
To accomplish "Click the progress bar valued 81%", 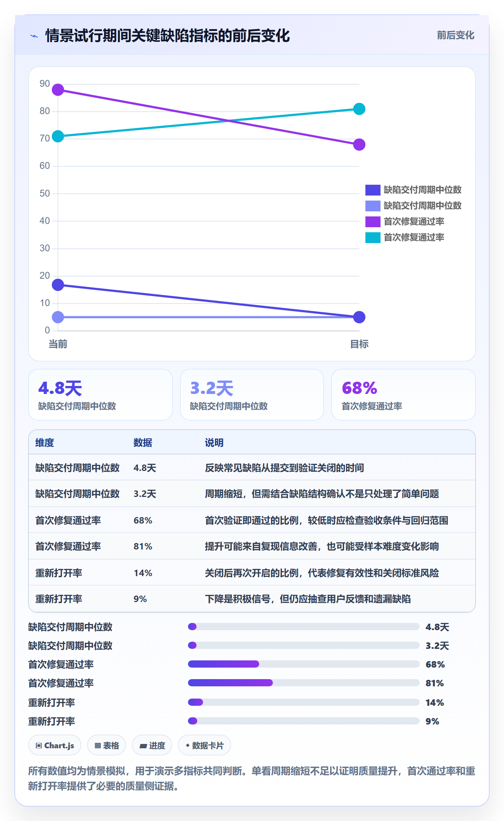I will click(304, 683).
